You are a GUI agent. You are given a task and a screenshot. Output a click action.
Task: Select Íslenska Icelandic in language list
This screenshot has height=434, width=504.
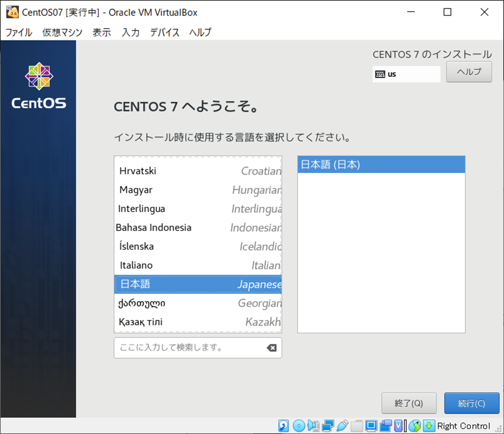198,246
